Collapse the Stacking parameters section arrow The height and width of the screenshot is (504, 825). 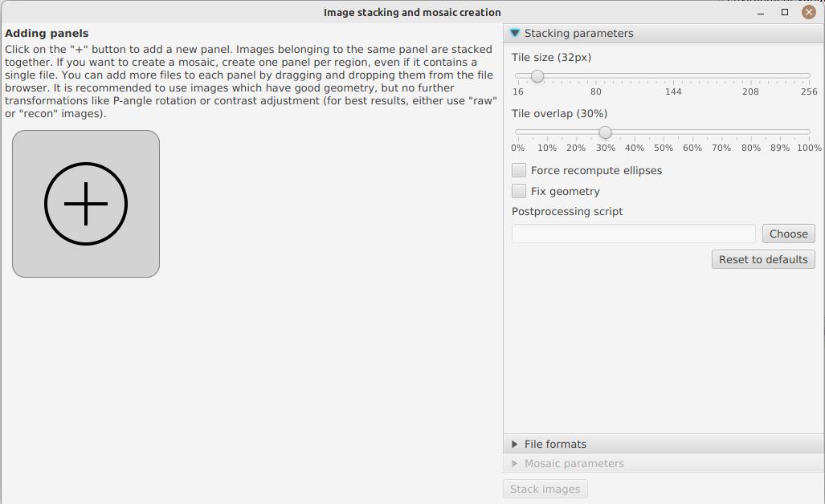[515, 33]
